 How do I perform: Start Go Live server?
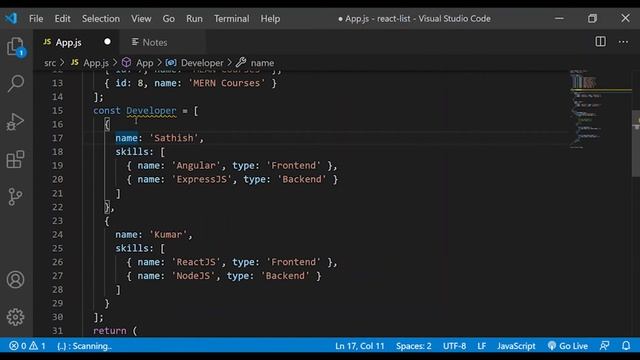(x=568, y=346)
